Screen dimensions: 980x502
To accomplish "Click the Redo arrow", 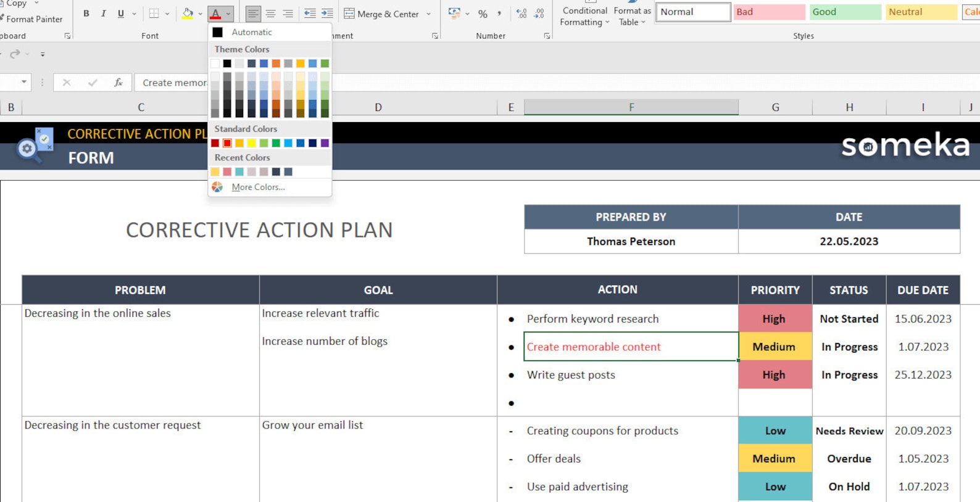I will tap(15, 54).
